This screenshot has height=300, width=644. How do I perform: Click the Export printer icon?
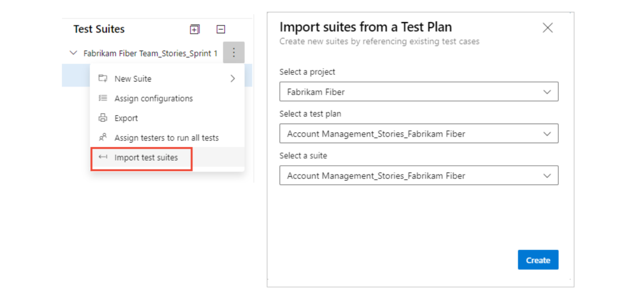pyautogui.click(x=103, y=118)
